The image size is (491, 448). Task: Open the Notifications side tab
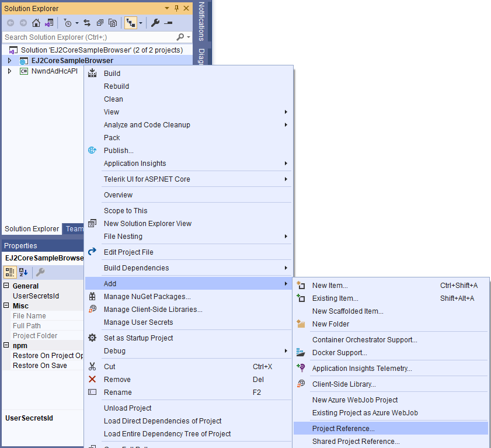(201, 21)
